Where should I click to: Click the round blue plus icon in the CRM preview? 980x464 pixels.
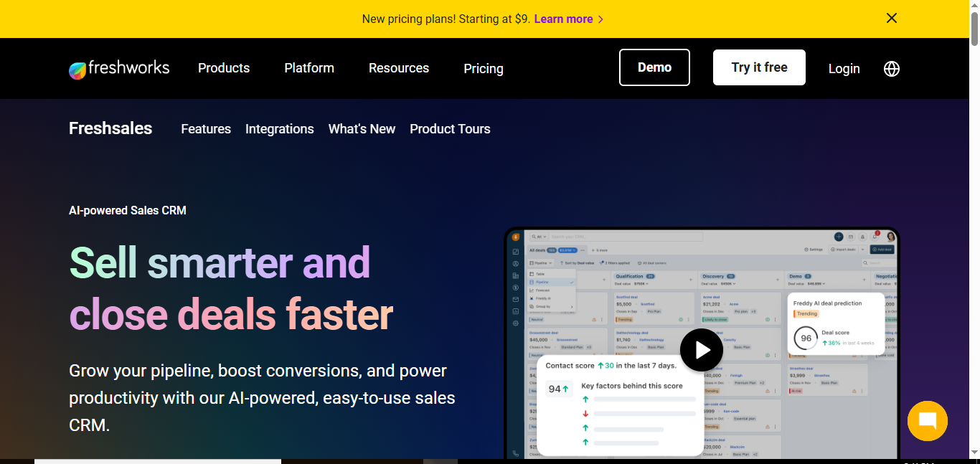pos(838,237)
